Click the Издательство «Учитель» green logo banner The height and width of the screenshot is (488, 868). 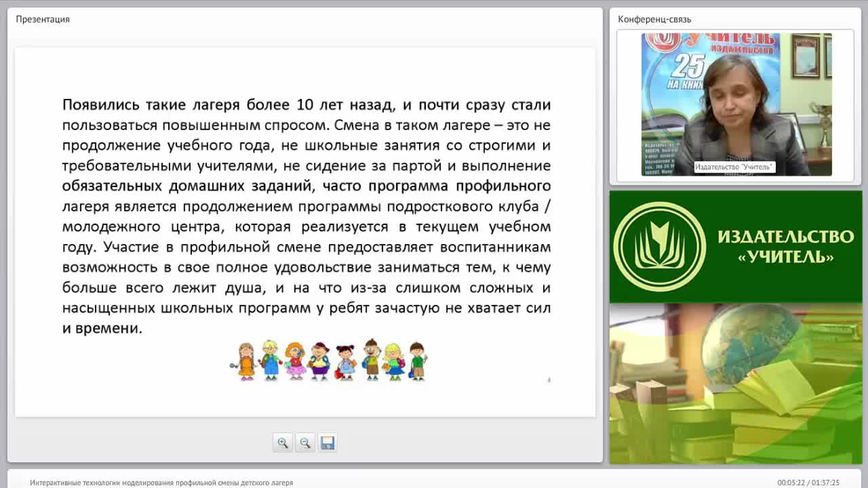[x=736, y=247]
